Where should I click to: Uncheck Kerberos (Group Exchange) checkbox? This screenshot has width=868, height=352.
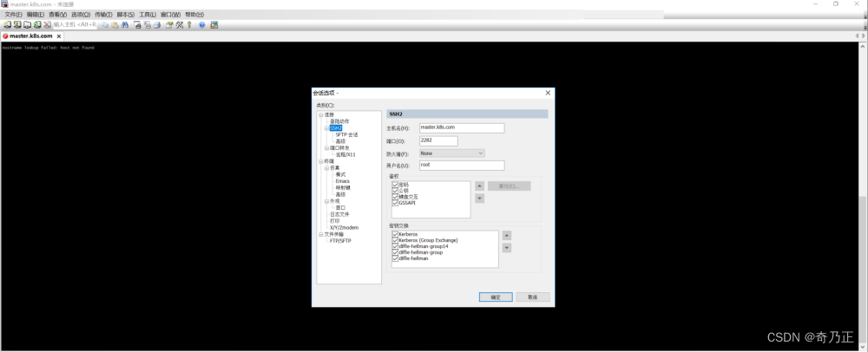pos(395,240)
